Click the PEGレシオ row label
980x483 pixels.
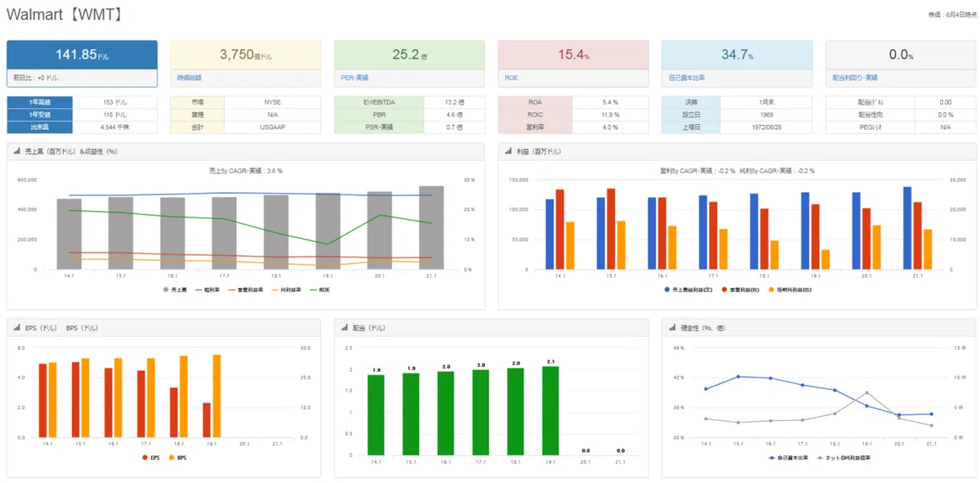pos(871,127)
